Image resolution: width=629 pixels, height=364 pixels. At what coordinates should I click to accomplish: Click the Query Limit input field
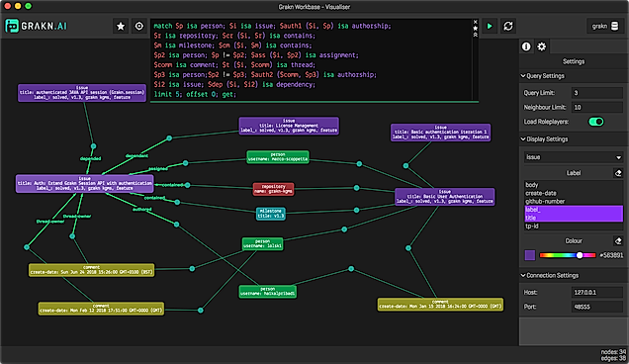596,93
